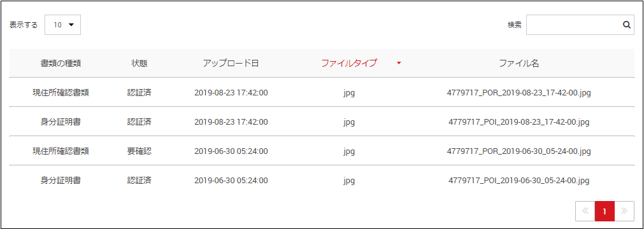
Task: Open file 4779717_POR_2019-08-23_17-42-00.jpg
Action: point(519,93)
